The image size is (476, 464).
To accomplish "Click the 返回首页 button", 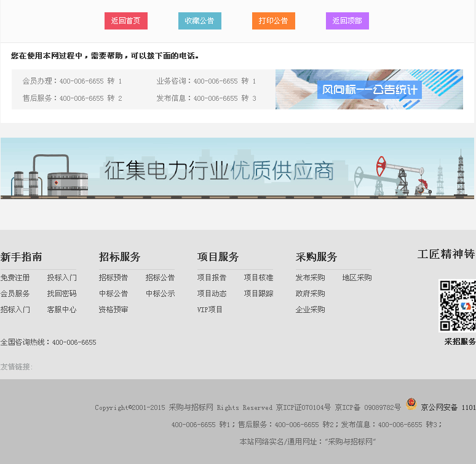I will 125,21.
